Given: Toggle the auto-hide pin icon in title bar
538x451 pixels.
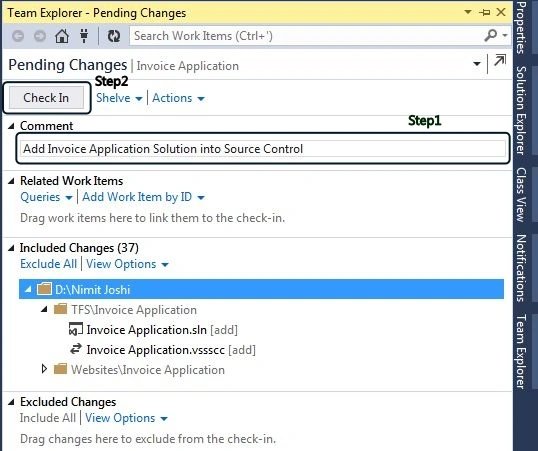Looking at the screenshot, I should [x=484, y=13].
